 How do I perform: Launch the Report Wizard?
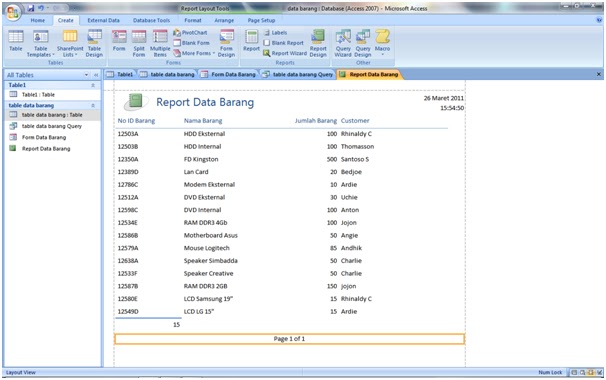coord(285,53)
